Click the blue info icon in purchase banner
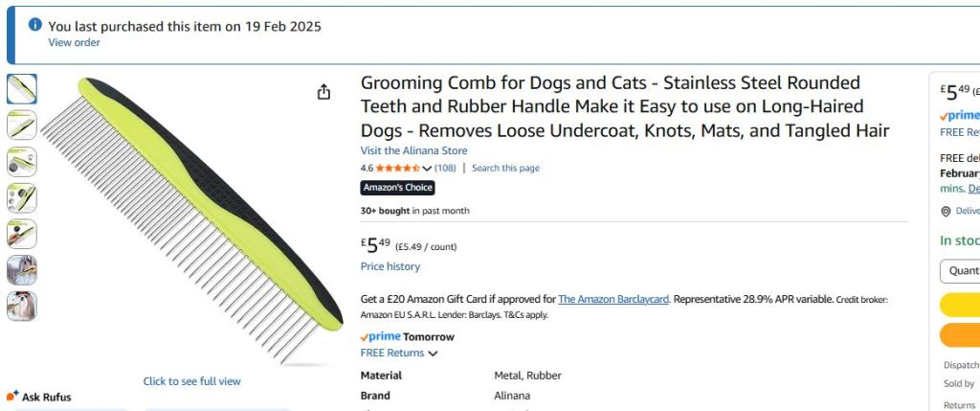Viewport: 980px width, 411px height. point(35,26)
